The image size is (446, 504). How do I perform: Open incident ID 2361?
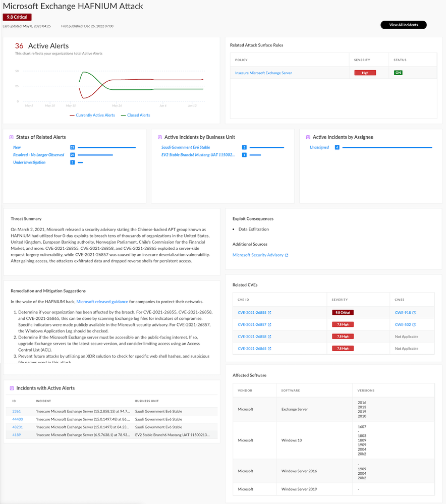click(x=17, y=412)
